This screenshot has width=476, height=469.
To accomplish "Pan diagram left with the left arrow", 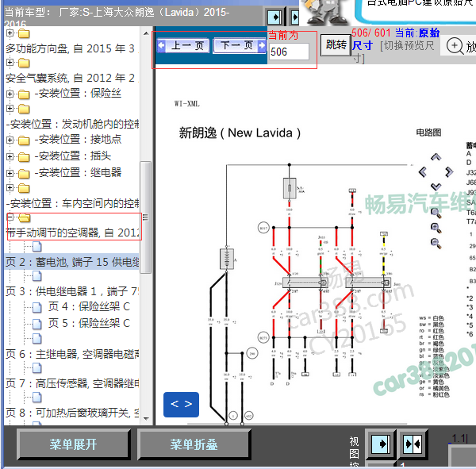I will [x=423, y=172].
